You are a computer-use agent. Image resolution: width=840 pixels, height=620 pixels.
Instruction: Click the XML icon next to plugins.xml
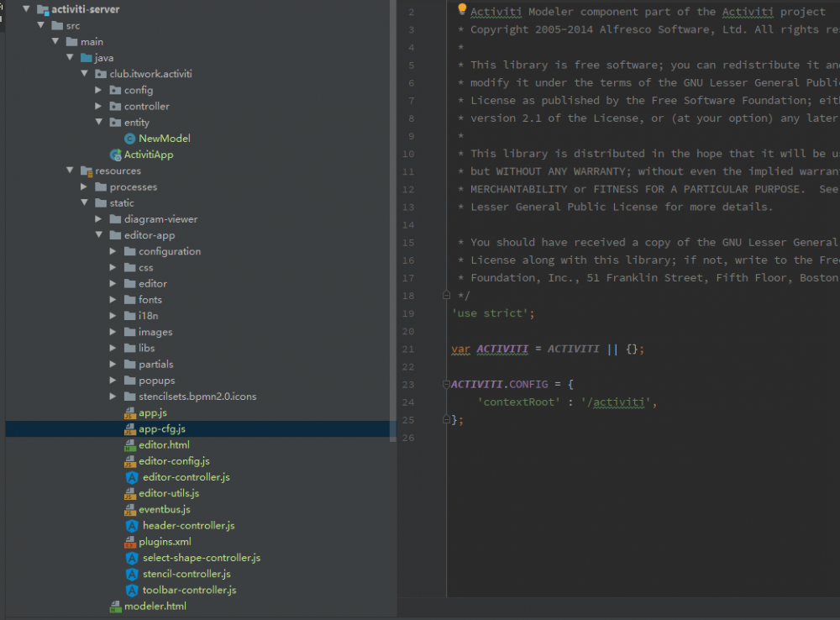coord(132,541)
